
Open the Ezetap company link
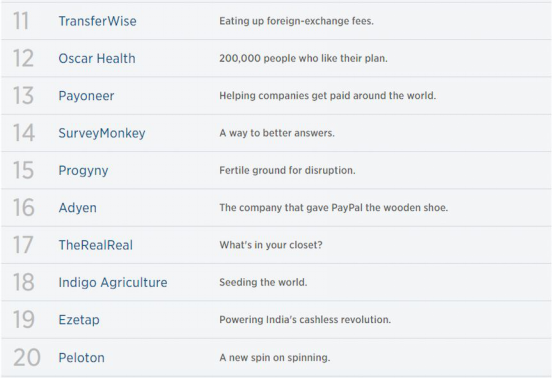pos(79,320)
